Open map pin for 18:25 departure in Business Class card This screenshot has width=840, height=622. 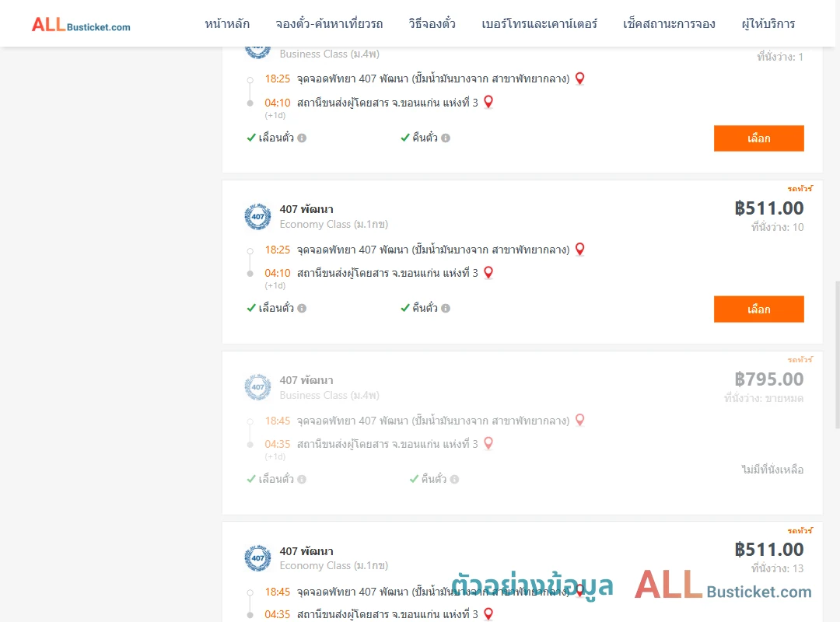[579, 79]
